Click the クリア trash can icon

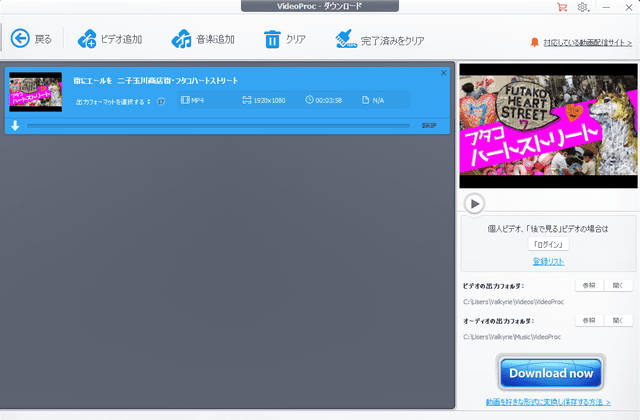(x=272, y=39)
